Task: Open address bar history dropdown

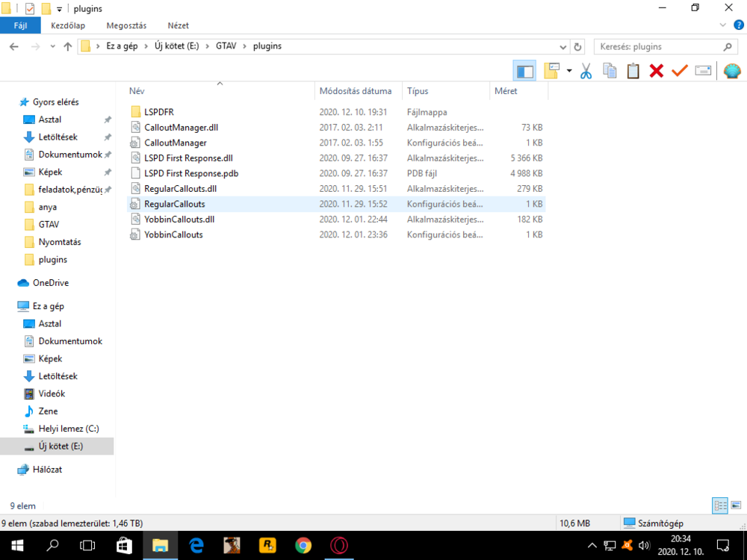Action: pyautogui.click(x=563, y=46)
